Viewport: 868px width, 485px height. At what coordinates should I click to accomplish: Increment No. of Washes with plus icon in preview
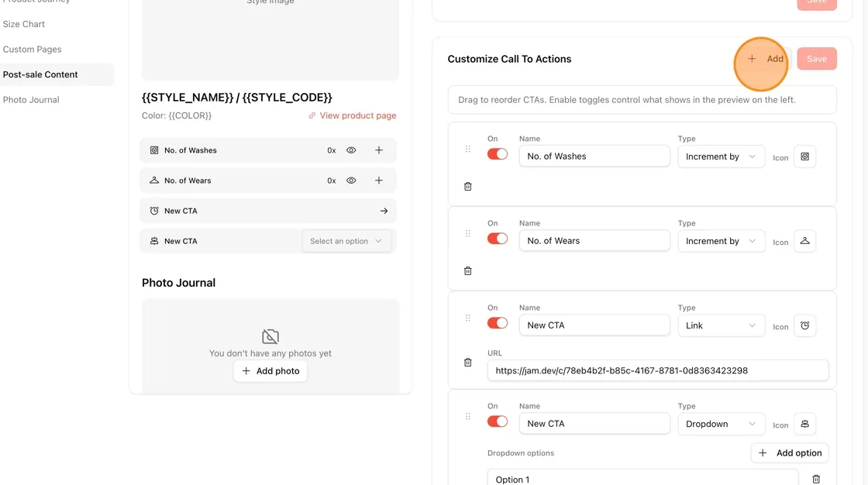coord(379,150)
